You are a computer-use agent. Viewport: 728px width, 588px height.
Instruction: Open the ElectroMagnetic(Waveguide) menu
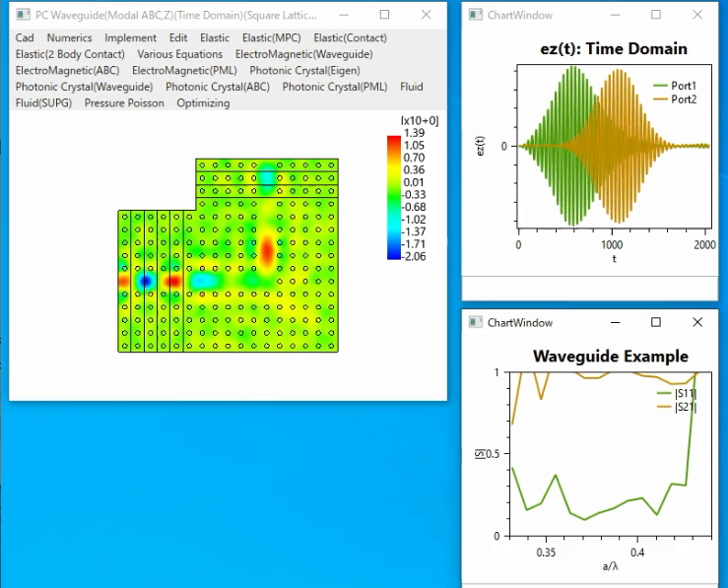pos(304,54)
